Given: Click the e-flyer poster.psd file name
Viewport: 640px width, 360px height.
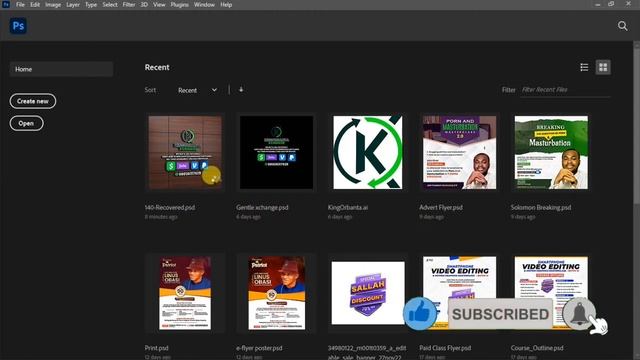Looking at the screenshot, I should tap(259, 348).
